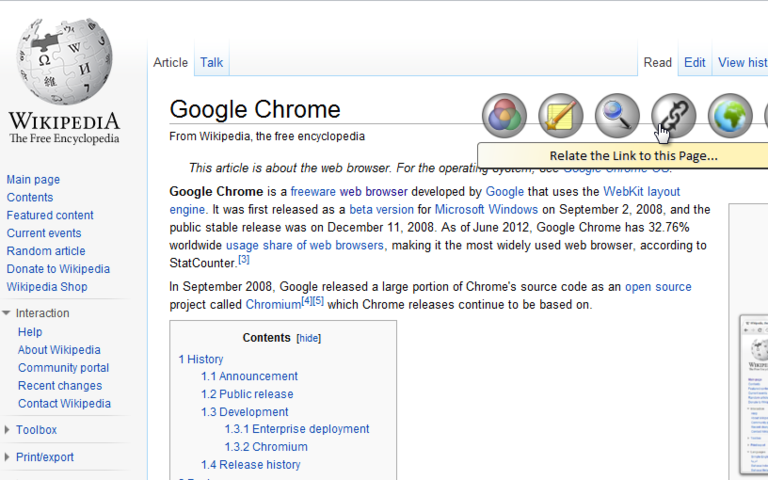Screen dimensions: 768x480
Task: Follow the open source link
Action: 658,287
